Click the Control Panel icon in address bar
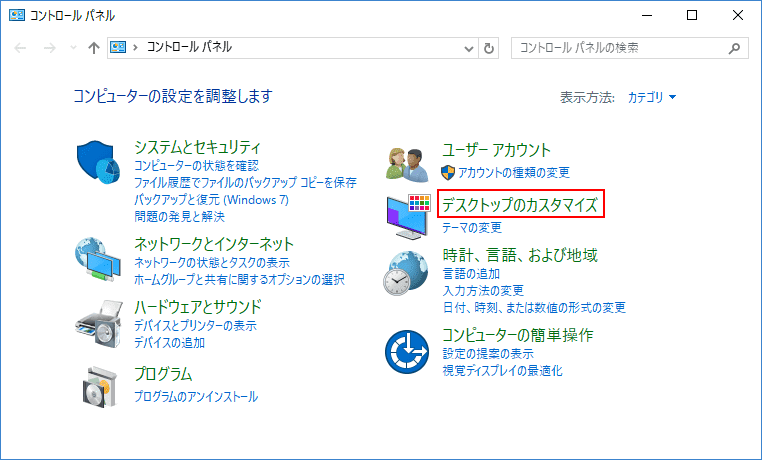Screen dimensions: 762x460 coord(118,47)
